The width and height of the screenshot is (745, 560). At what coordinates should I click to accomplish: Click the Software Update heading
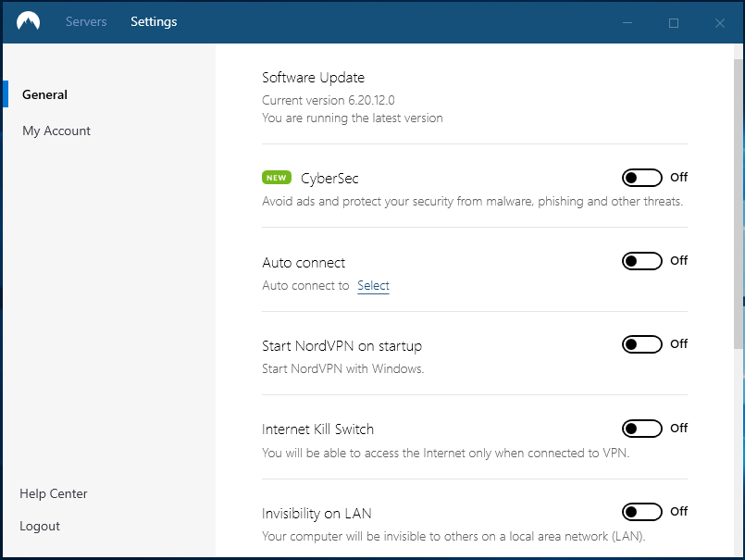(x=314, y=78)
